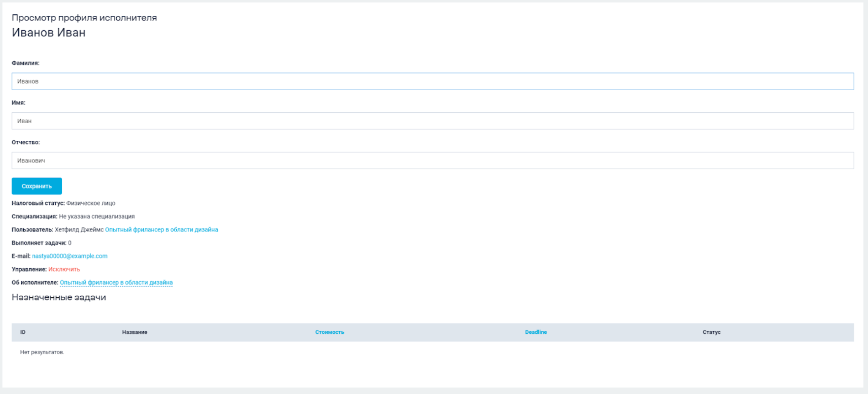
Task: Click the red Исключить link
Action: (64, 269)
